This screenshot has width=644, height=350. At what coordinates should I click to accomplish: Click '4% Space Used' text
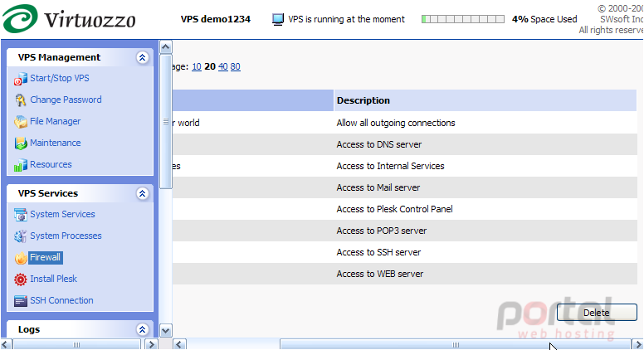tap(544, 19)
